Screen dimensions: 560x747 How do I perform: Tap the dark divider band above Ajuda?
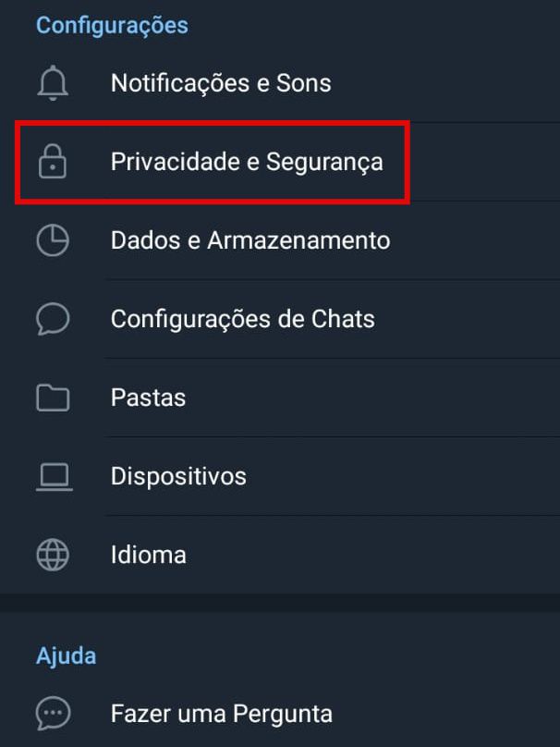point(280,603)
